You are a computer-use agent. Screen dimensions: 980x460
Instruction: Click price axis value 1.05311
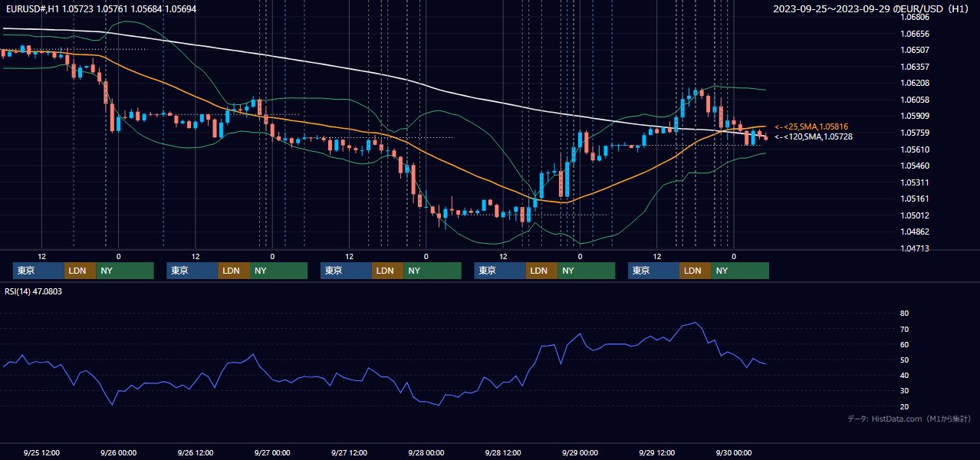pyautogui.click(x=915, y=182)
